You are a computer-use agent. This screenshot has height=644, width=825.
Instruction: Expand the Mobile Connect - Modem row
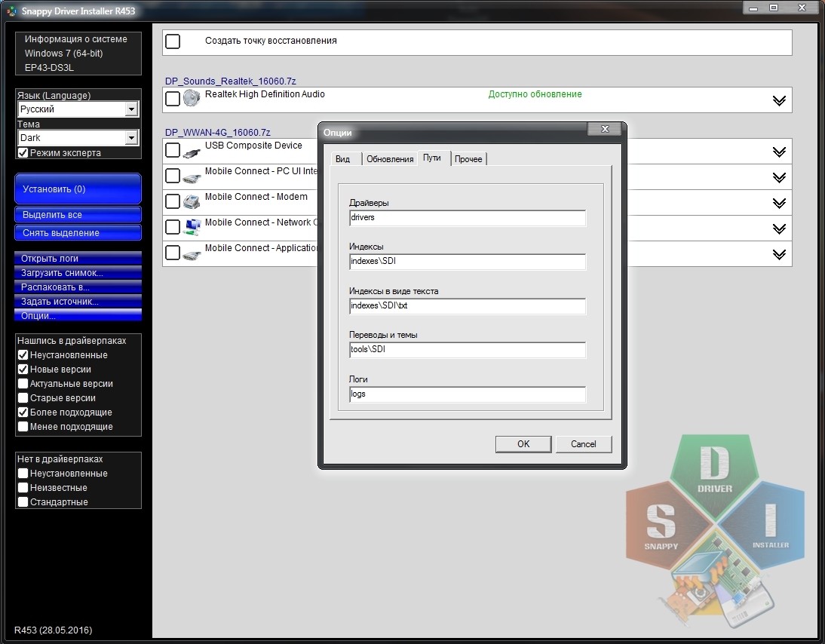(779, 203)
